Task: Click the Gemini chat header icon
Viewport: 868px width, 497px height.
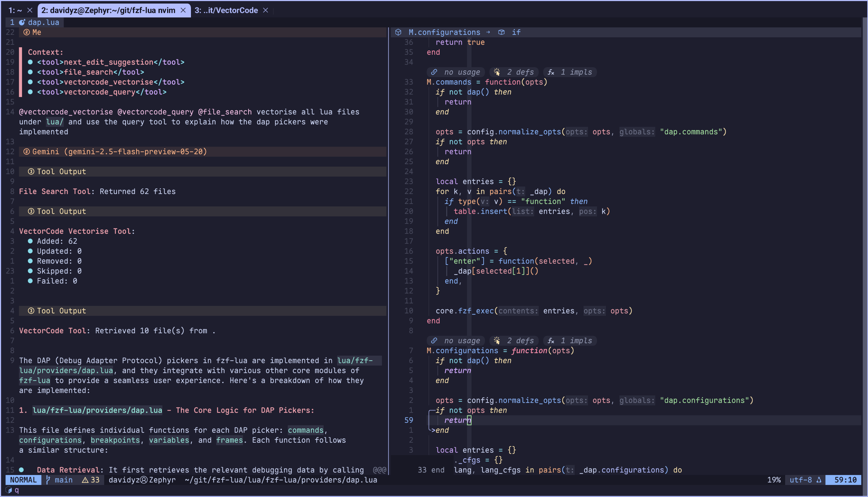Action: pos(26,152)
